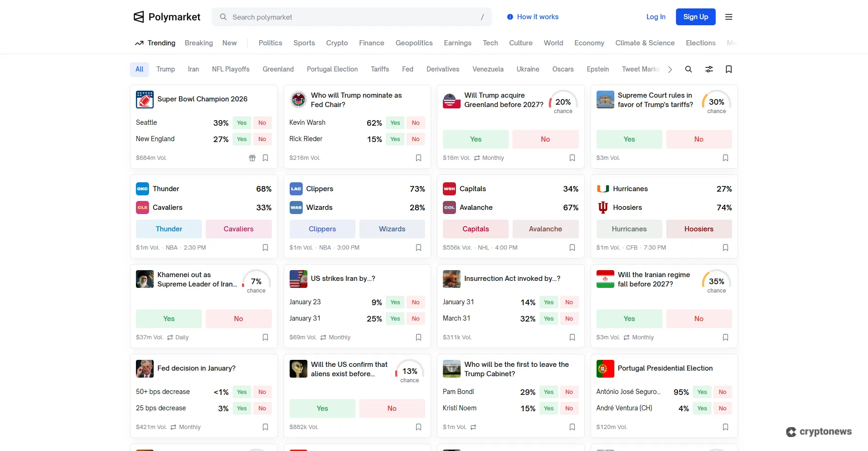Bookmark the Thunder vs Cavaliers game

tap(265, 248)
